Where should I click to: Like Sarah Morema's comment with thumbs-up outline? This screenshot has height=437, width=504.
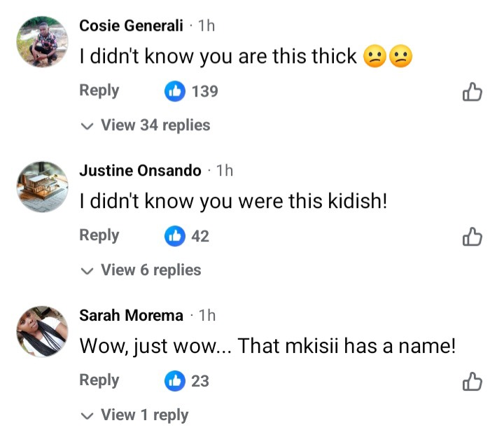point(472,382)
